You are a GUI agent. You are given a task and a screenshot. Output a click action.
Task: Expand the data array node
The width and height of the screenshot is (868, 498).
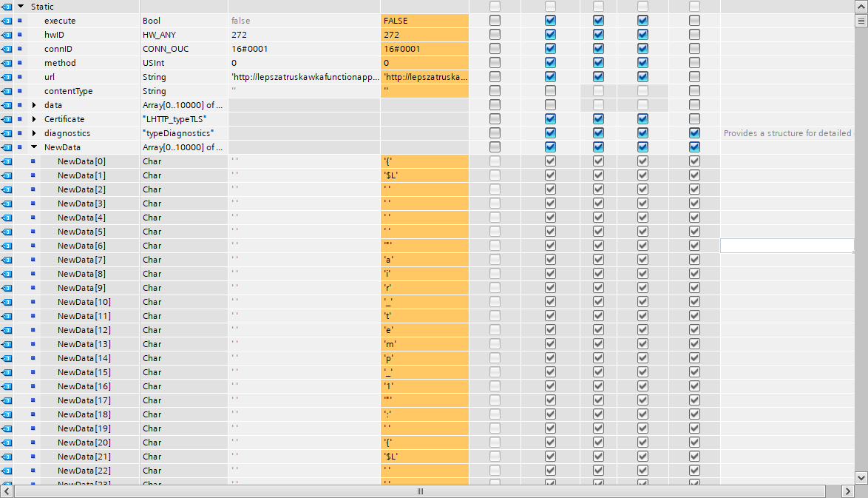[34, 105]
